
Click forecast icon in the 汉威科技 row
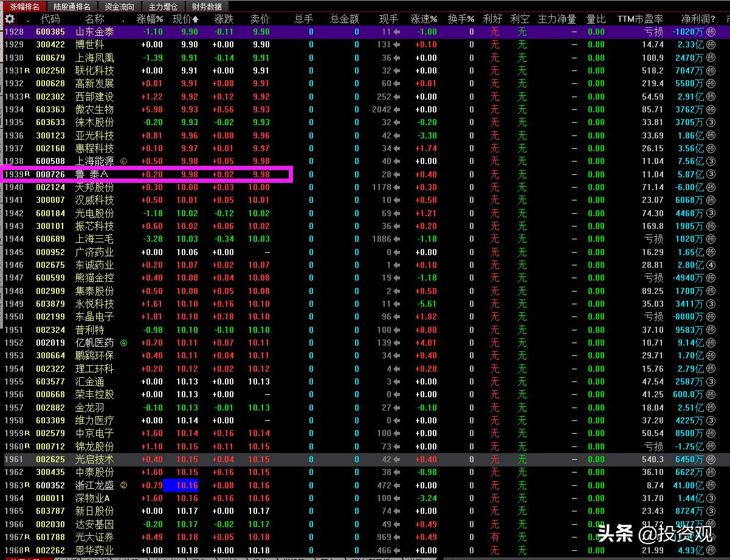[711, 200]
